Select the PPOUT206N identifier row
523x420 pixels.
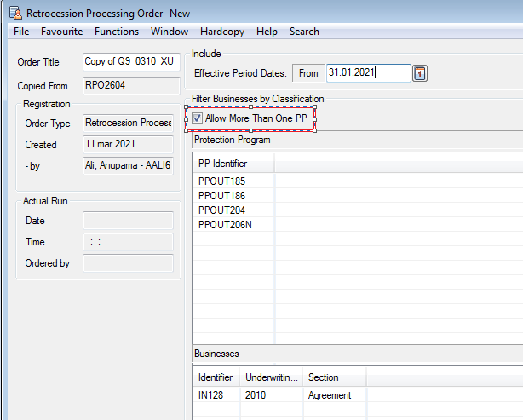tap(225, 224)
